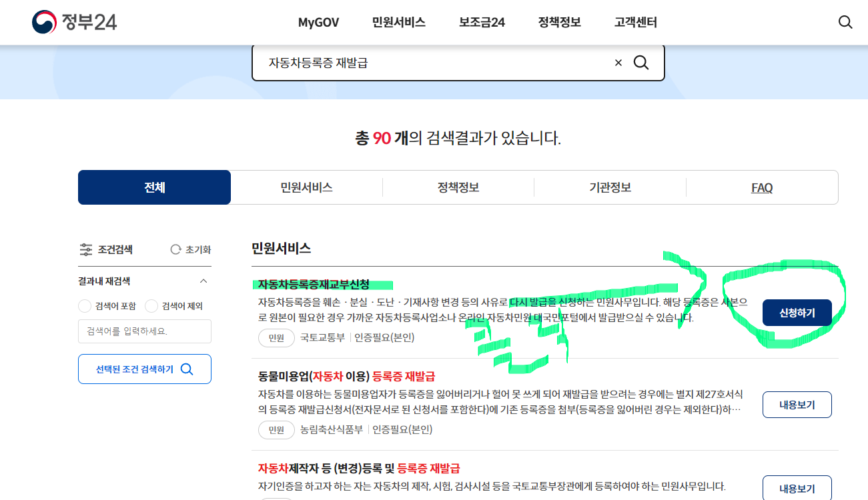The height and width of the screenshot is (500, 868).
Task: Click the 농림축산식품부 agency text
Action: (x=332, y=430)
